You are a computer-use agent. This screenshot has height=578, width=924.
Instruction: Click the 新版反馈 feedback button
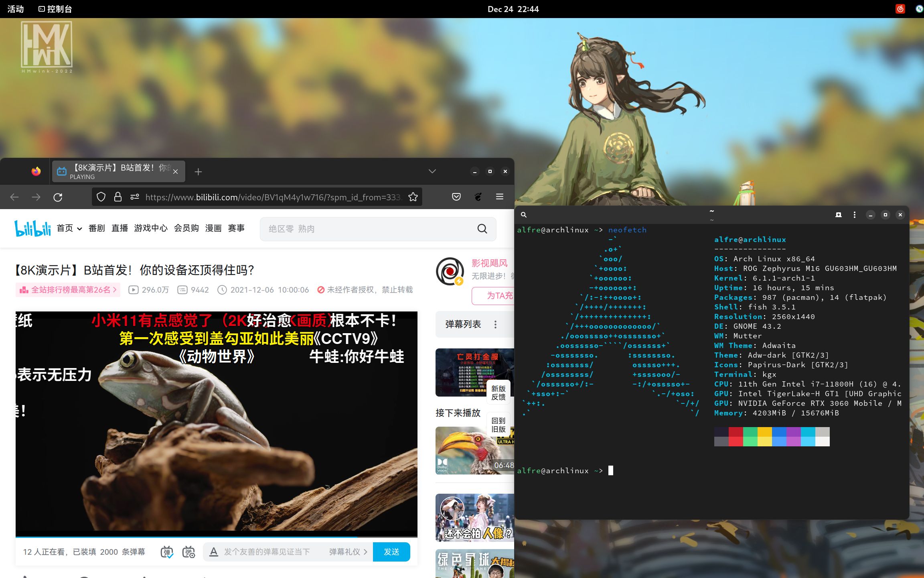pos(498,393)
